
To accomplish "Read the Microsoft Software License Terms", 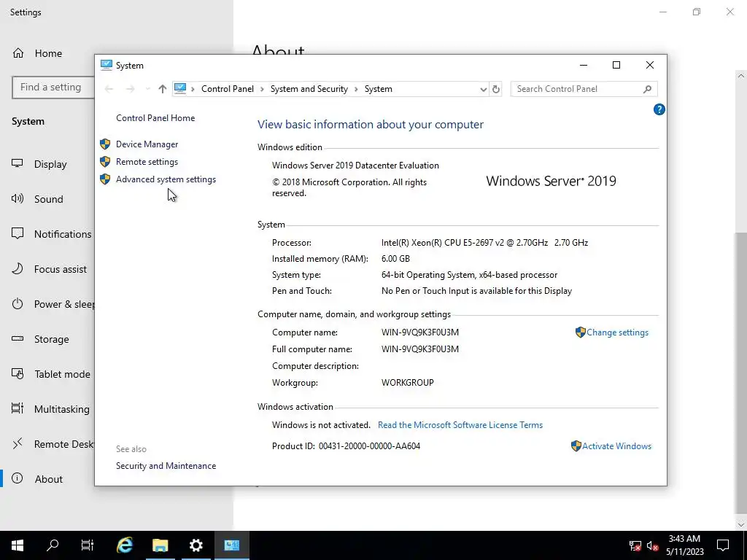I will point(460,425).
